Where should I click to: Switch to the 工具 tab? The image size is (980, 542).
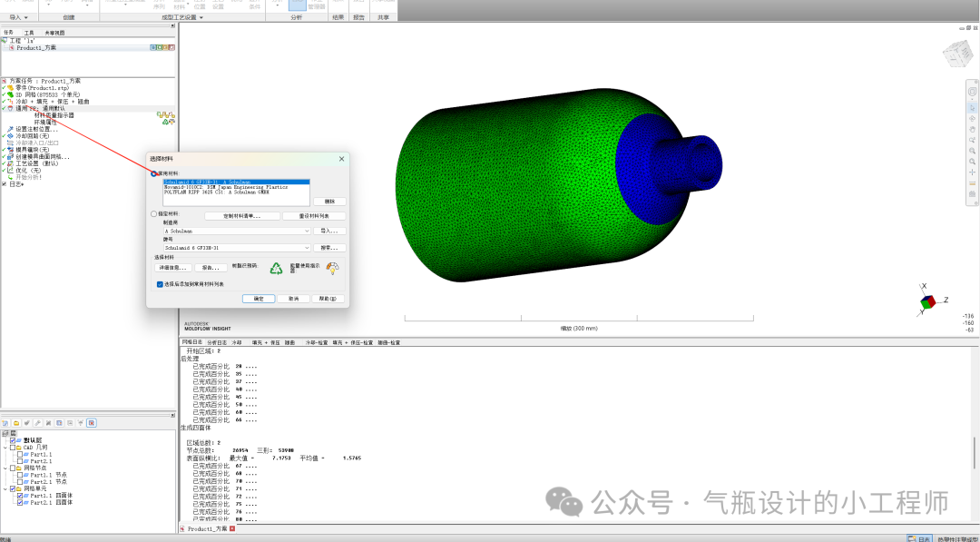[29, 33]
